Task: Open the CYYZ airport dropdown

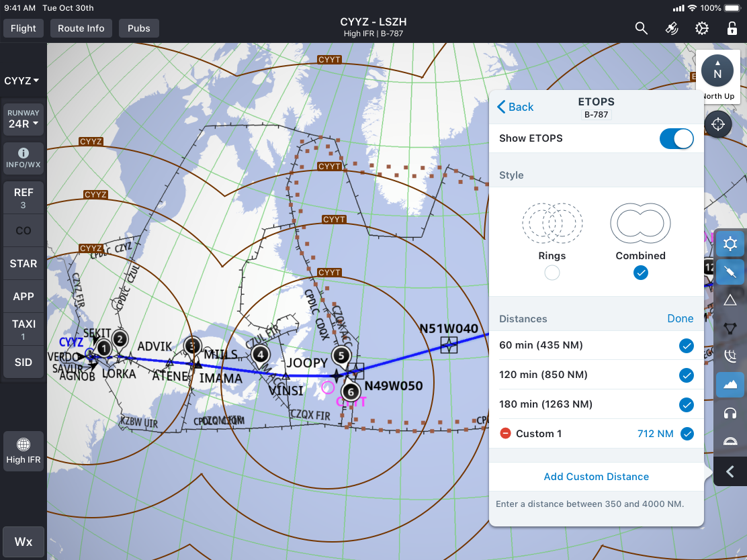Action: pos(21,81)
